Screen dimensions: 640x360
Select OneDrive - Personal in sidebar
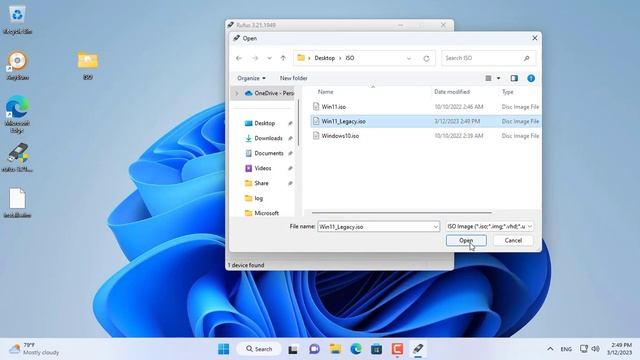click(x=269, y=93)
